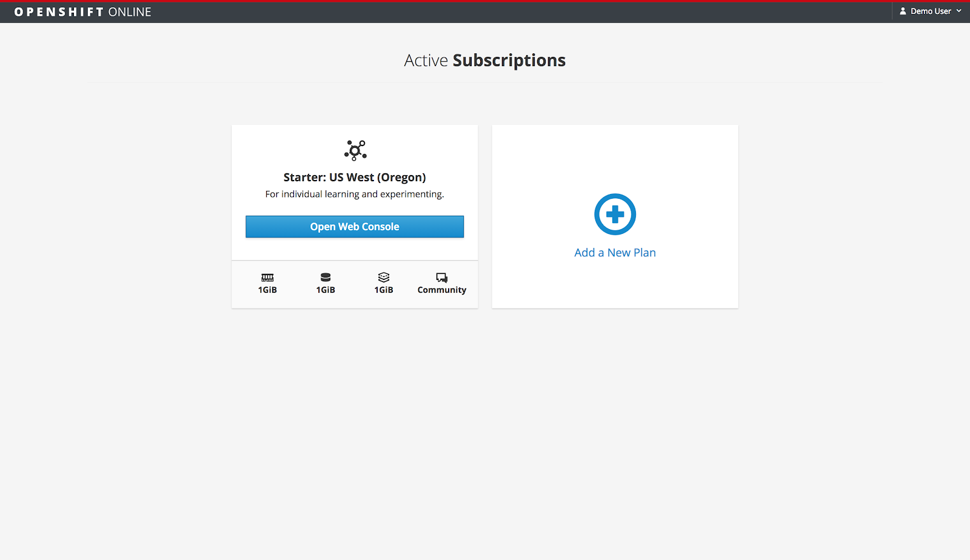This screenshot has height=560, width=970.
Task: Click the Active Subscriptions heading
Action: (x=485, y=61)
